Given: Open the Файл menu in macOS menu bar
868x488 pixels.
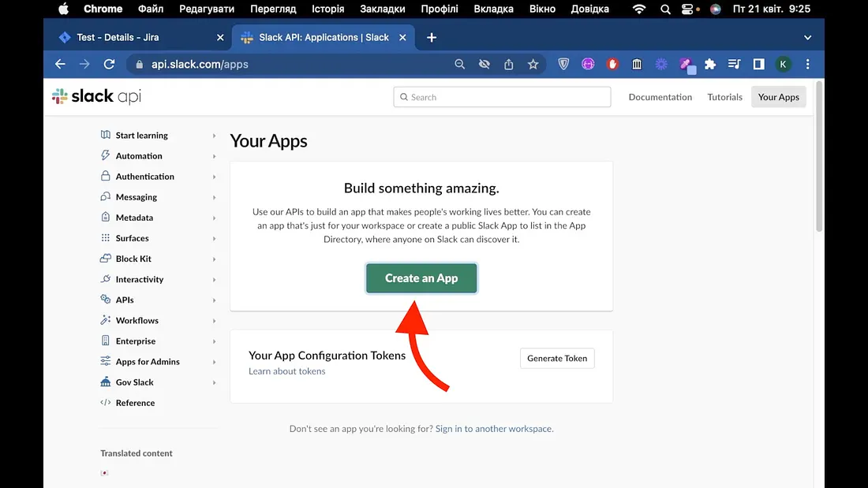Looking at the screenshot, I should (151, 9).
